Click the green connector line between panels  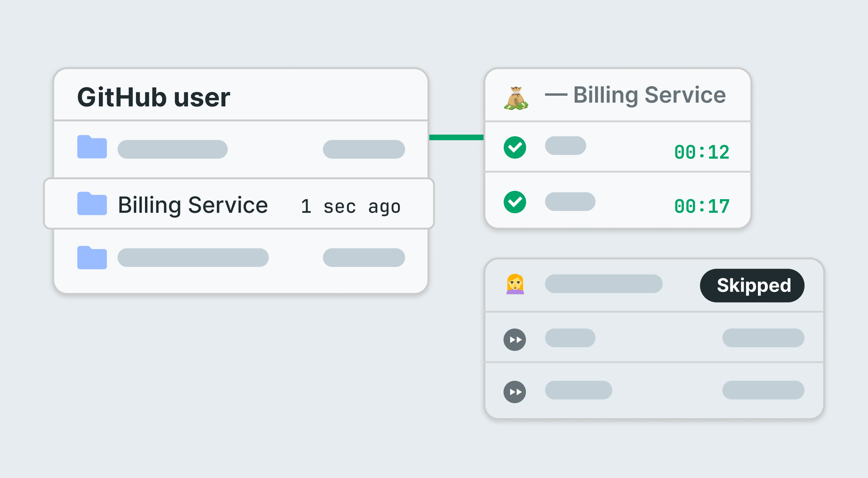[456, 137]
